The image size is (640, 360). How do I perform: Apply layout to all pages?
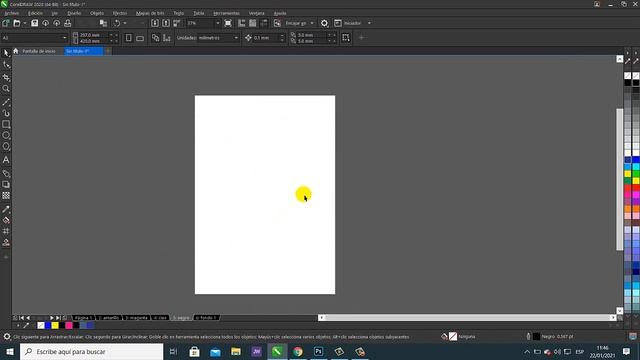point(156,38)
